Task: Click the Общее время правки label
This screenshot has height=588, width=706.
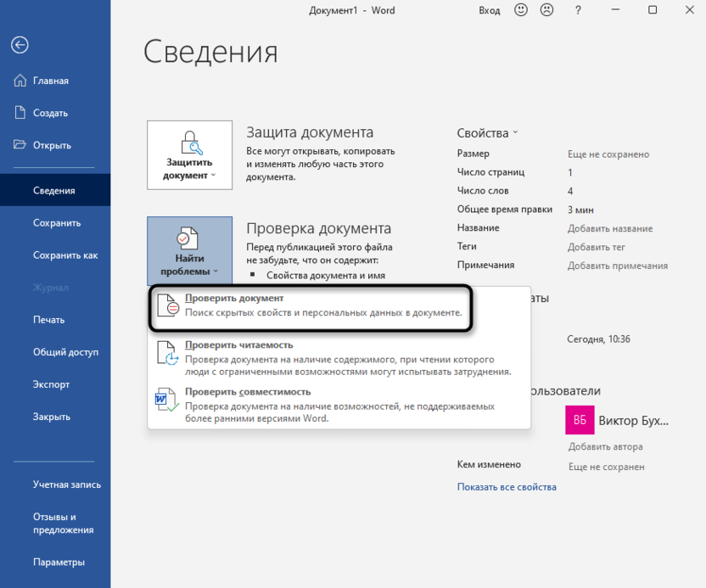Action: pyautogui.click(x=505, y=210)
